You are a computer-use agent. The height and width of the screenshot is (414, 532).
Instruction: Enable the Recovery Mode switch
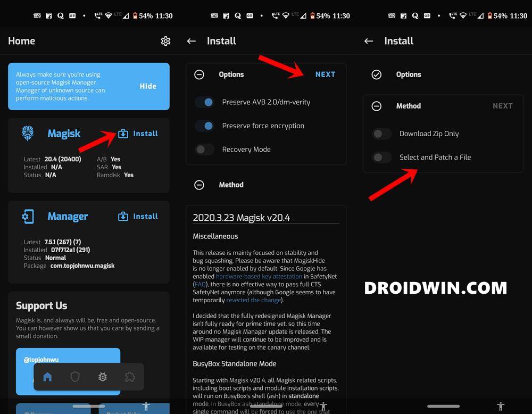click(x=204, y=150)
